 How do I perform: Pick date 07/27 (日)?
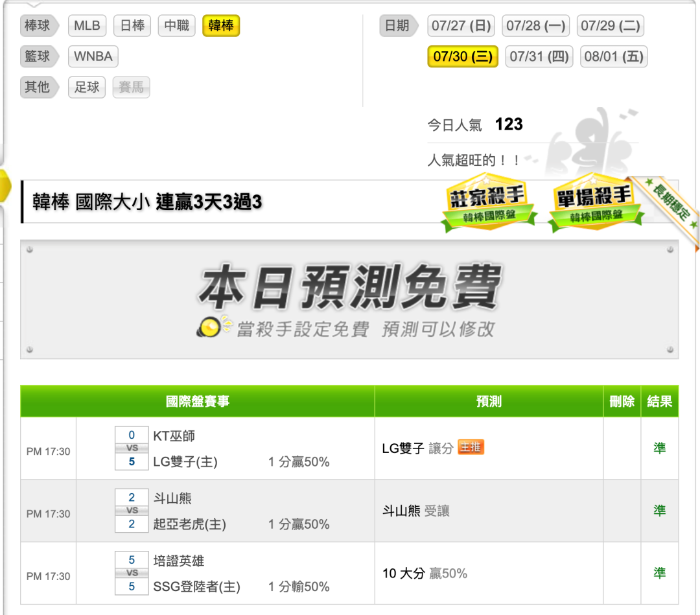point(461,25)
